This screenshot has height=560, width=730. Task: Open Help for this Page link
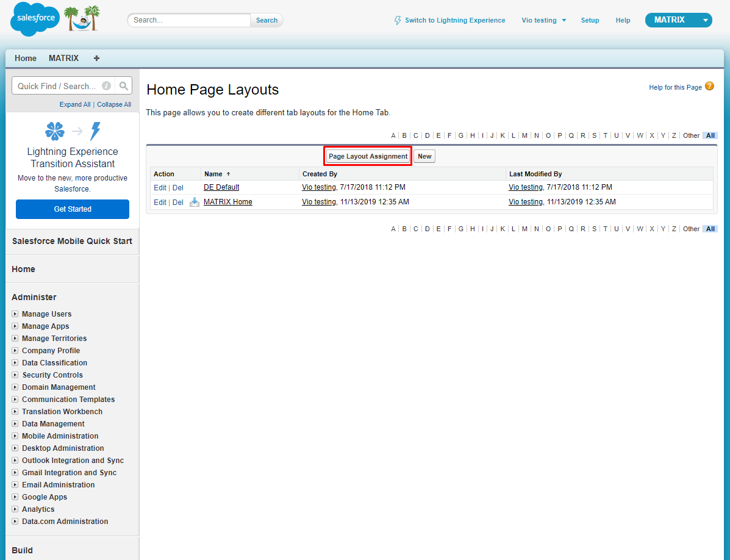pos(675,87)
